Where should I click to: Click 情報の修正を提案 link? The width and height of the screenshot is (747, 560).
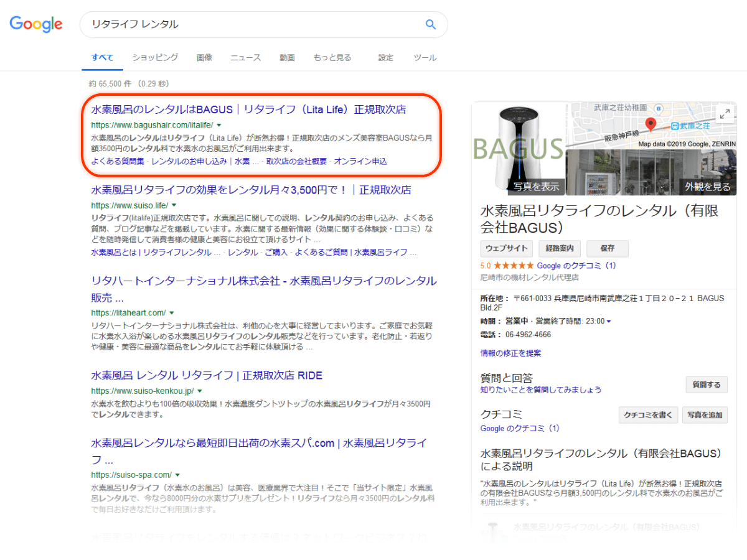(x=511, y=353)
